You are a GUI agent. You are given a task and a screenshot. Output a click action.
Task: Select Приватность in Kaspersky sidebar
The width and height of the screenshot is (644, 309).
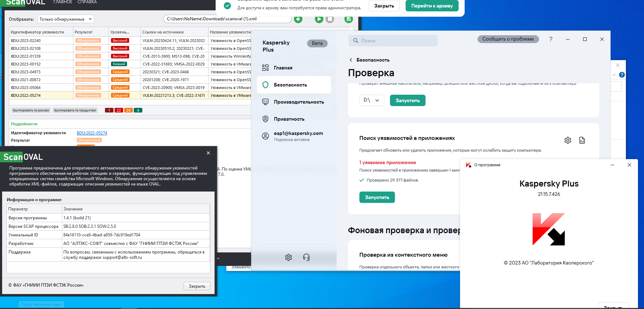pyautogui.click(x=294, y=119)
